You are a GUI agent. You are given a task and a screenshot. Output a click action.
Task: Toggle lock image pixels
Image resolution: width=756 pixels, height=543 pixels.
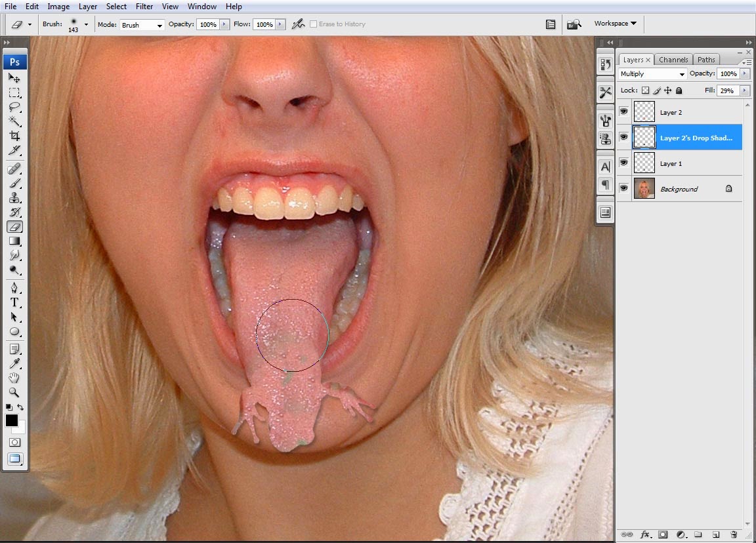(x=657, y=90)
